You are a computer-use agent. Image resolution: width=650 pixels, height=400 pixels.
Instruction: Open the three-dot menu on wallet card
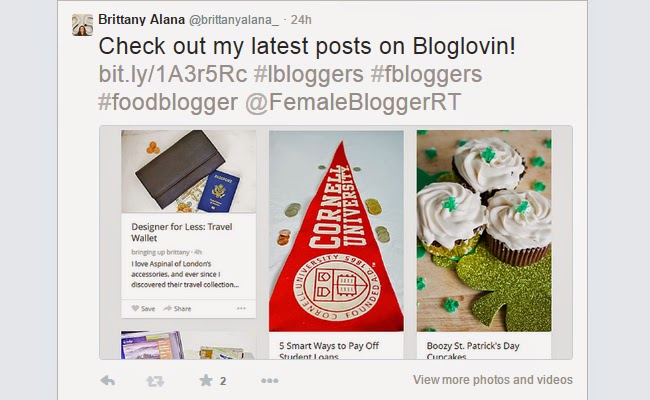[x=241, y=308]
